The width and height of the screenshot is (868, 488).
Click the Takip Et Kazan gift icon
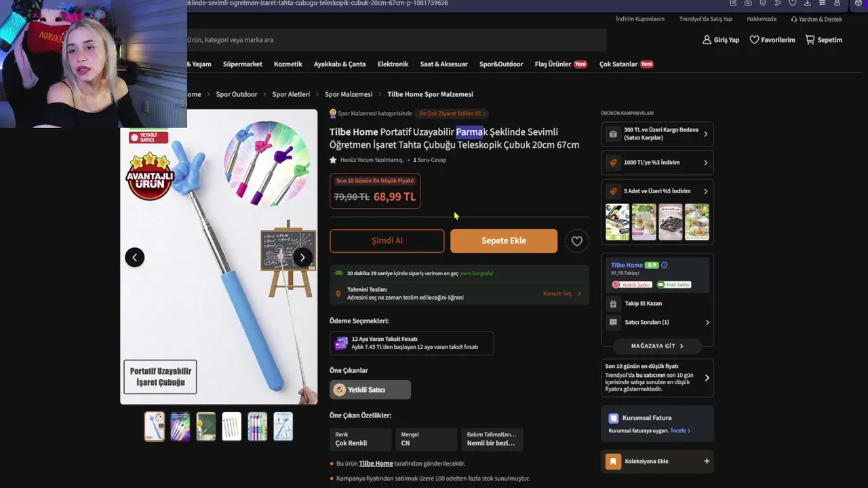tap(613, 304)
